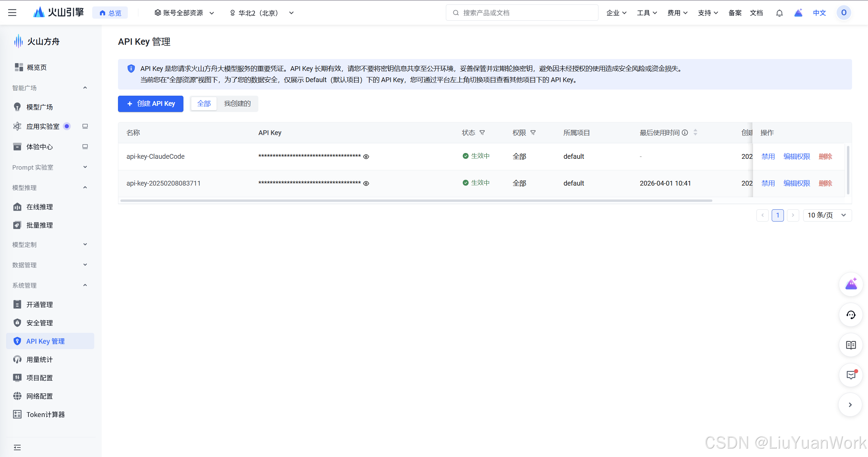Open the user avatar menu

pos(844,13)
